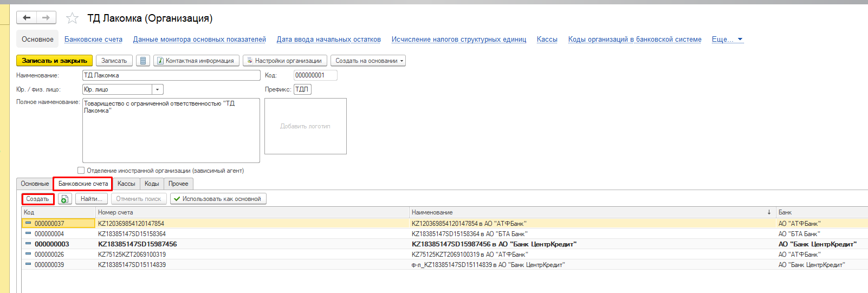Expand the Еще... navigation menu
The height and width of the screenshot is (293, 868).
pyautogui.click(x=727, y=40)
